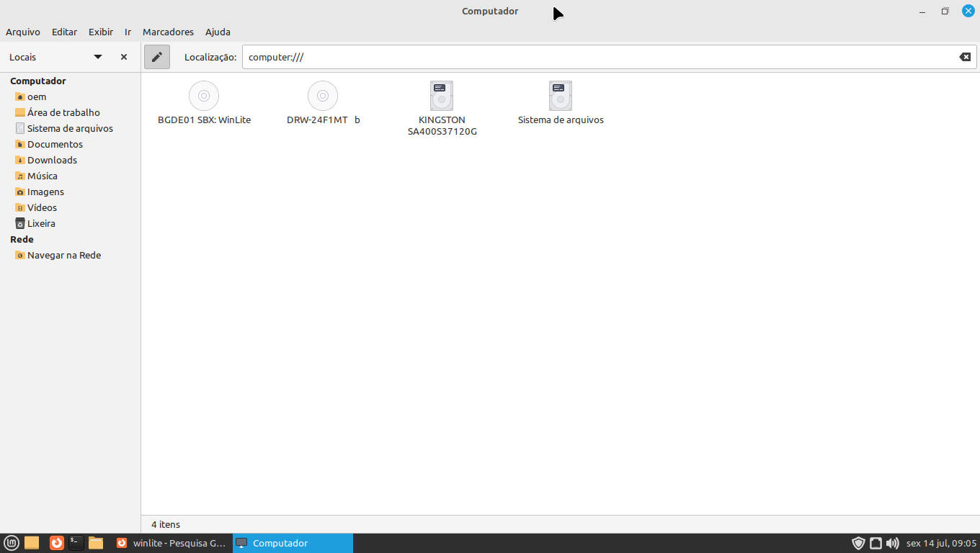Screen dimensions: 980x553
Task: Select the DRW-24F1MT optical drive icon
Action: click(323, 95)
